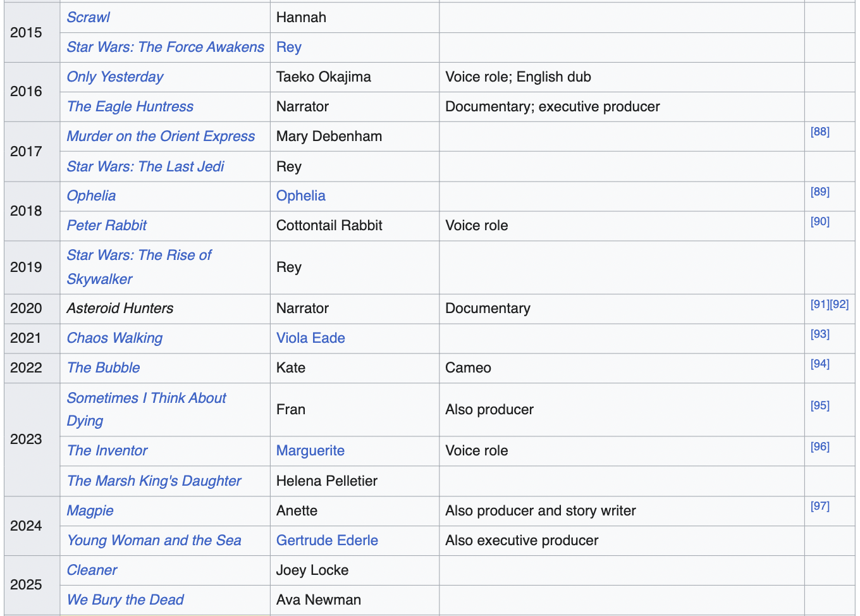
Task: Open The Inventor film link
Action: [107, 451]
